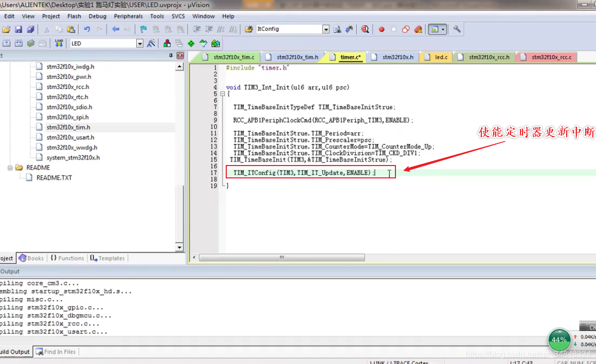Kill all breakpoints icon with yellow X
Viewport: 596px width, 364px height.
tap(418, 29)
